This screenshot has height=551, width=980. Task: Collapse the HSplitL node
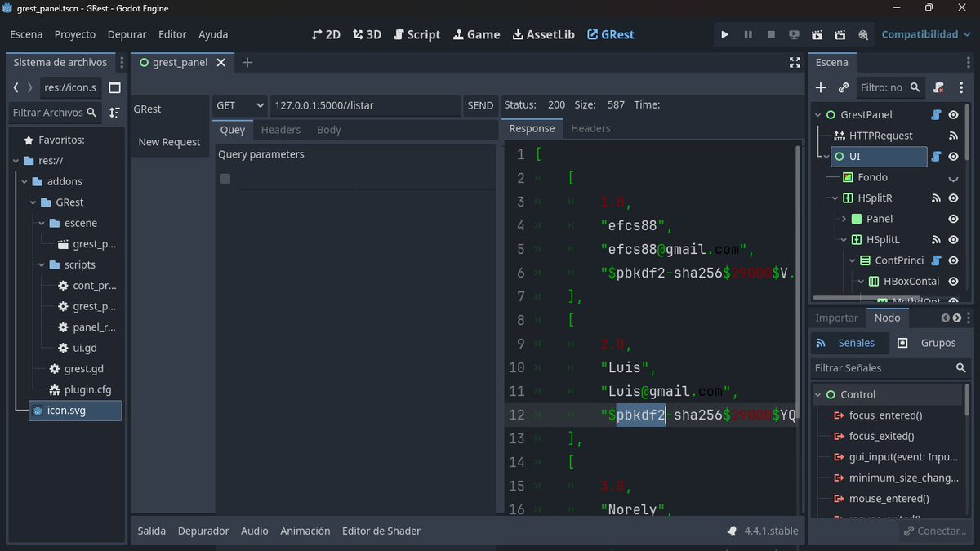click(x=844, y=239)
